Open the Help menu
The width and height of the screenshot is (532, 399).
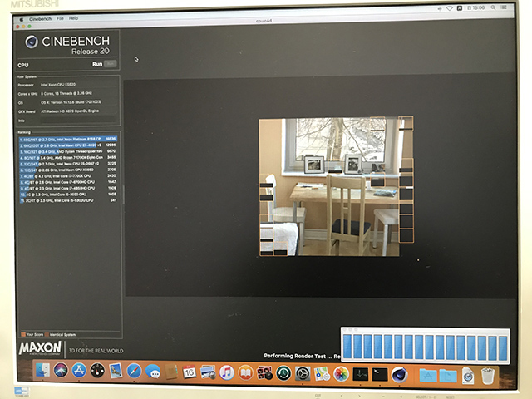coord(73,18)
